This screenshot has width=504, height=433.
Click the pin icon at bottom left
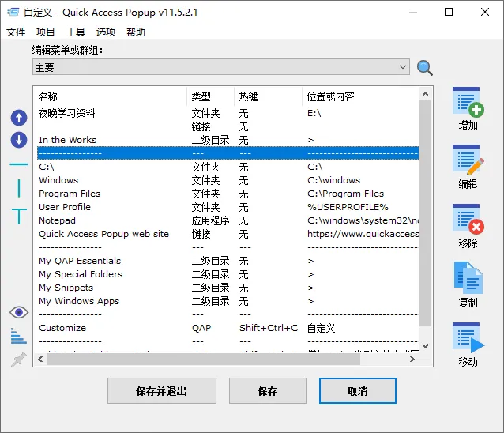18,360
